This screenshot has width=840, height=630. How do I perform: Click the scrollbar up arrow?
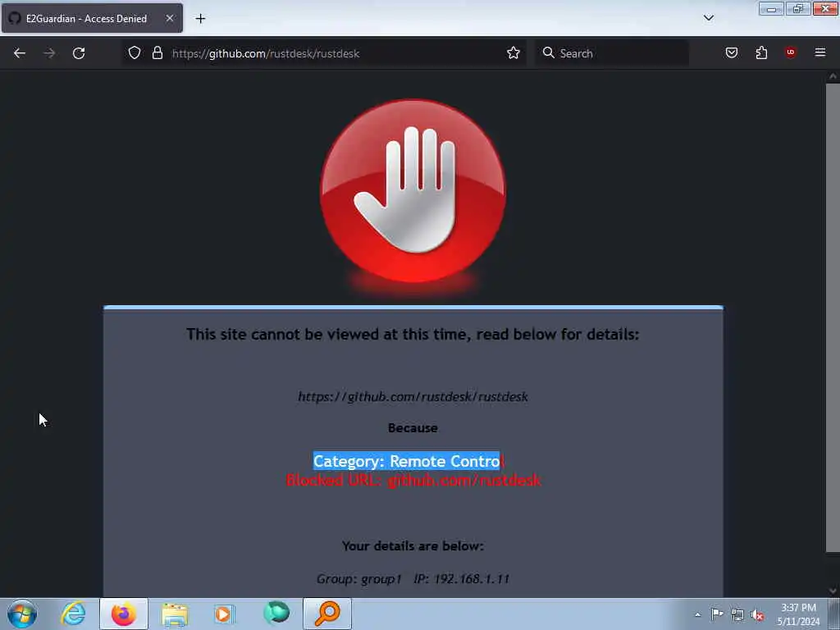pos(833,76)
